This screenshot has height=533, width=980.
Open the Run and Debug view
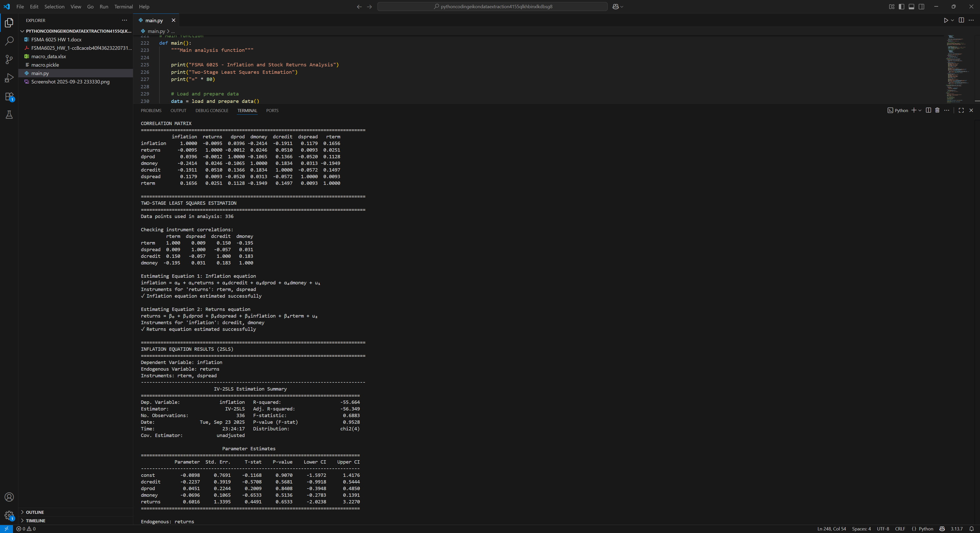point(9,78)
